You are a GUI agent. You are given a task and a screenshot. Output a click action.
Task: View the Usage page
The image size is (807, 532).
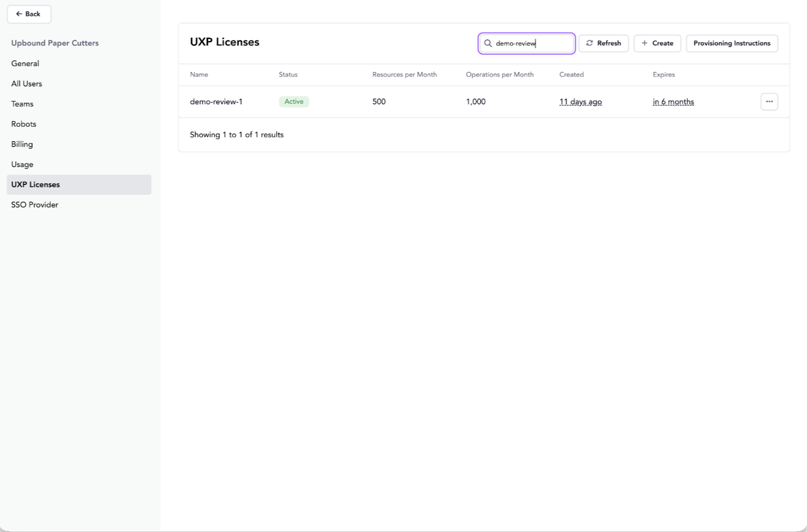(x=22, y=164)
